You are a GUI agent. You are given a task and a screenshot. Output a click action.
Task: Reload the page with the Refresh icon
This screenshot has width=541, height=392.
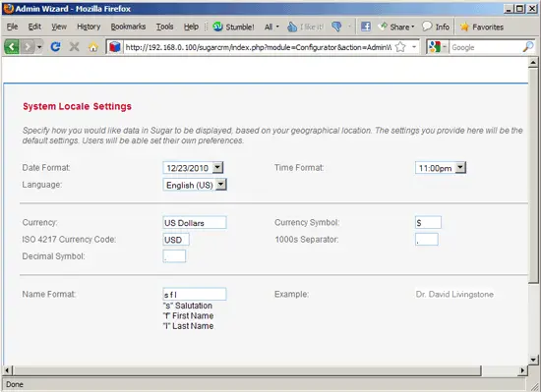click(x=55, y=46)
